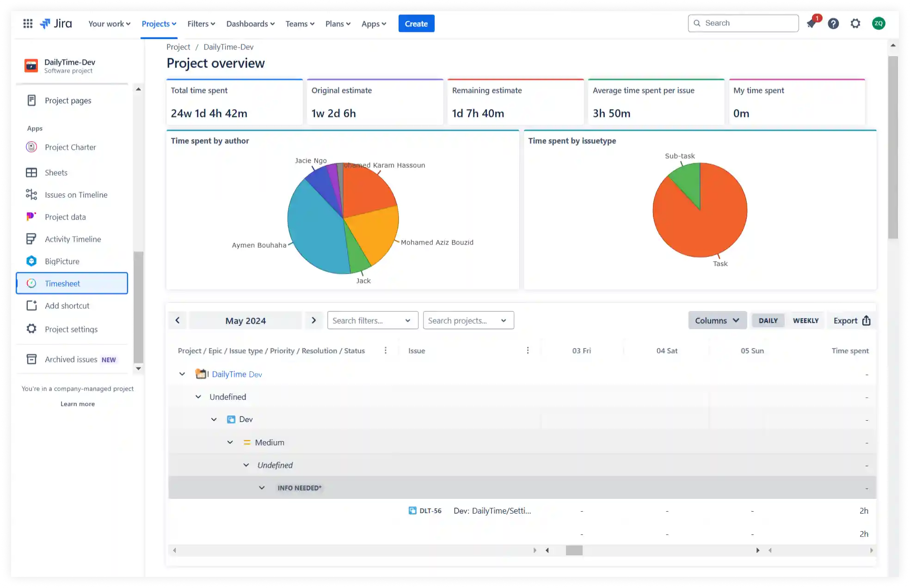Open the Project/Epic column three-dot menu

point(386,350)
